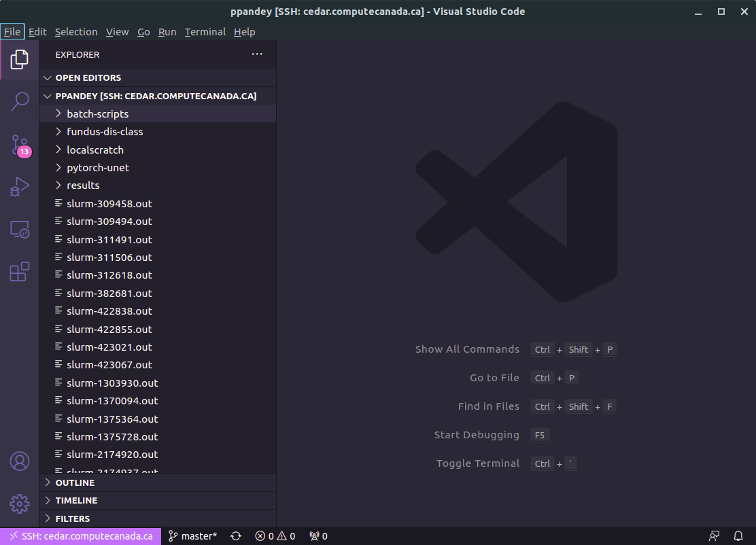This screenshot has height=545, width=756.
Task: Click the synchronize changes icon
Action: click(236, 536)
